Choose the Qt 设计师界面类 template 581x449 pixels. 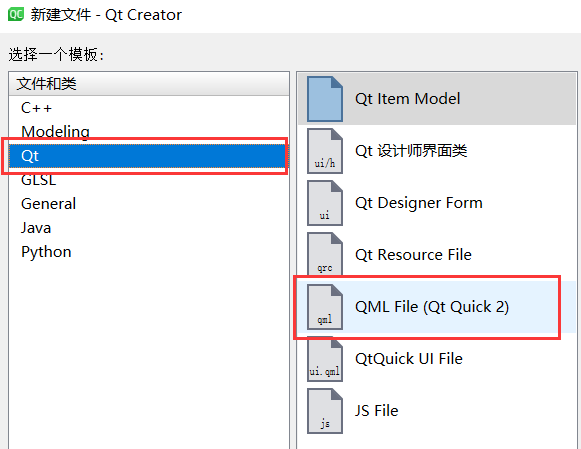click(437, 151)
